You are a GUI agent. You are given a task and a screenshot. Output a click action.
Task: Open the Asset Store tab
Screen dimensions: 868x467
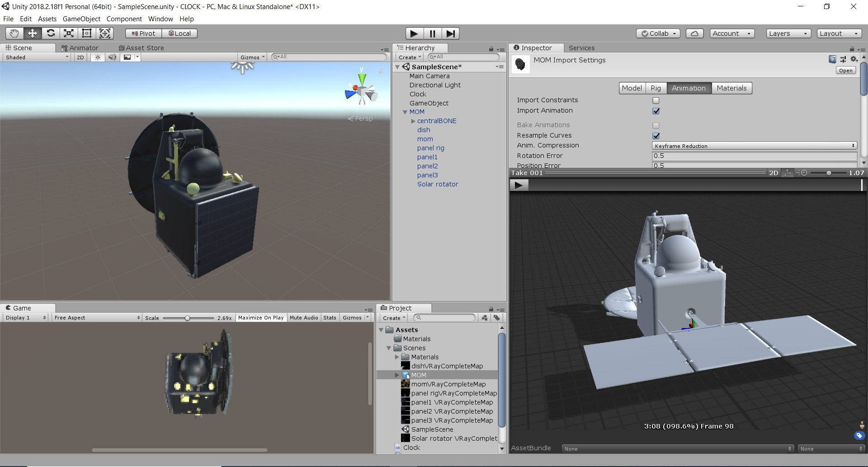[x=141, y=48]
